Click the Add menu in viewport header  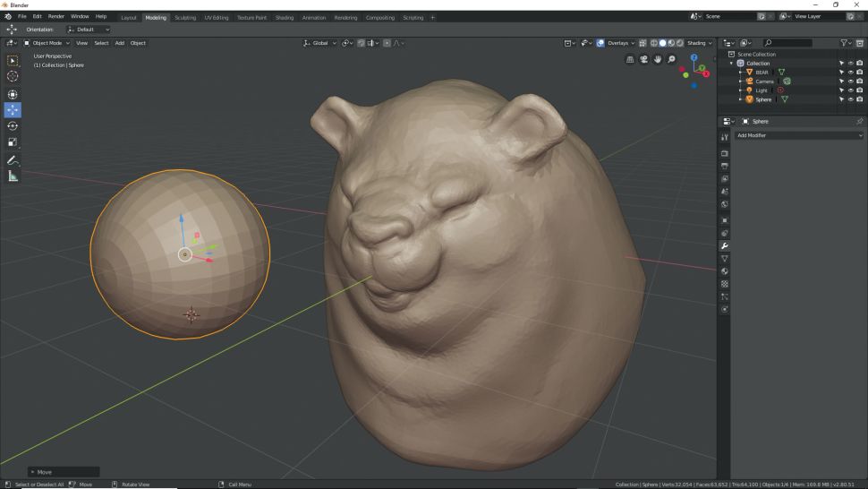[119, 43]
